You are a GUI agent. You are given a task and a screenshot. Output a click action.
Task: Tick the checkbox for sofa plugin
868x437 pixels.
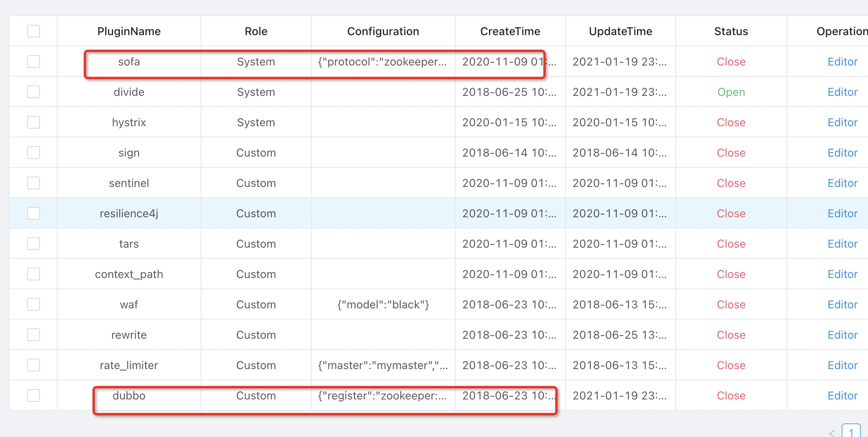click(x=34, y=62)
